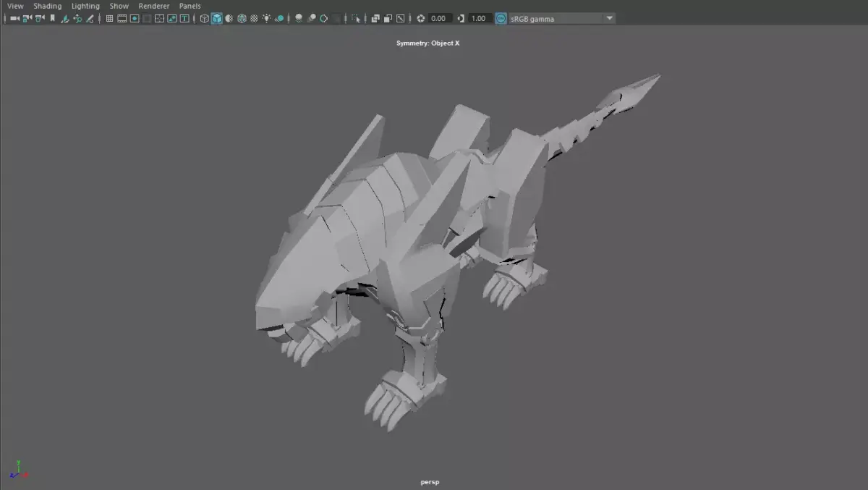Switch to Wireframe display icon
The height and width of the screenshot is (490, 868).
205,18
